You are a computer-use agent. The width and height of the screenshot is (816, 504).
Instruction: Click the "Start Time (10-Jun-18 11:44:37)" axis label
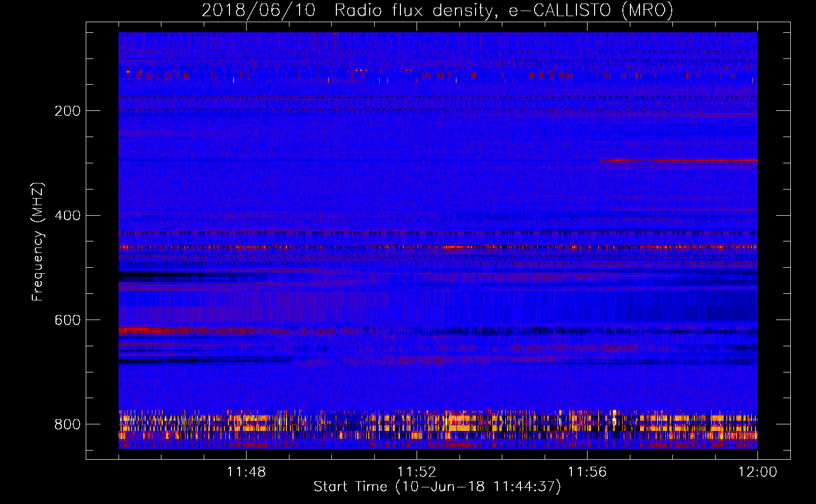click(437, 487)
